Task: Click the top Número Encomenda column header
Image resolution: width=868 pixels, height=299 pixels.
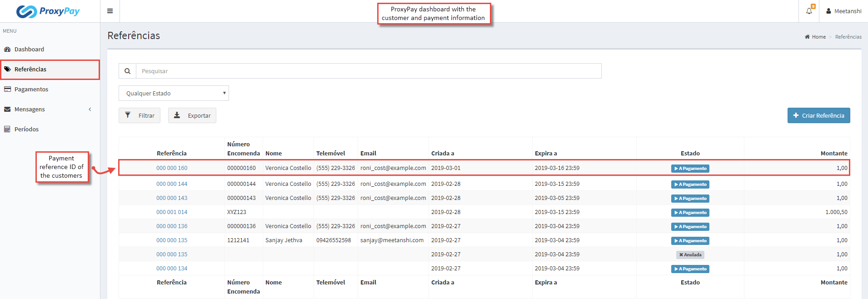Action: [244, 149]
